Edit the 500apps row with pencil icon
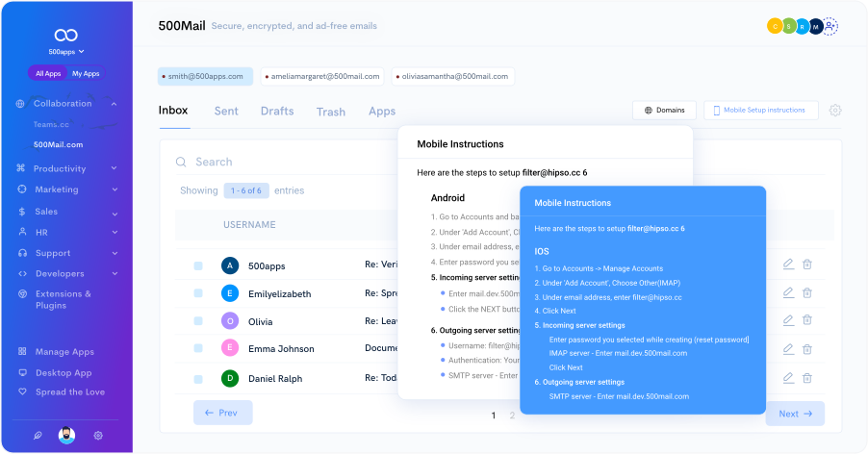The image size is (868, 454). click(788, 264)
